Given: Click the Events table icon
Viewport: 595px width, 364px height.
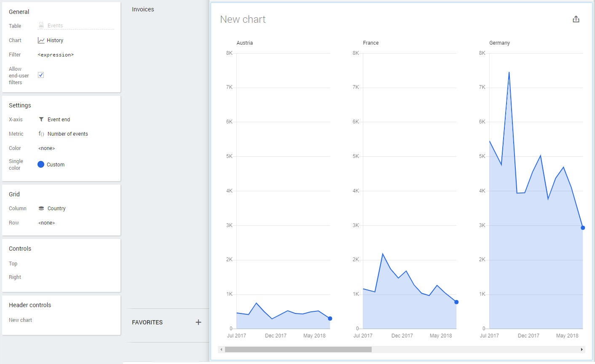Looking at the screenshot, I should coord(41,26).
